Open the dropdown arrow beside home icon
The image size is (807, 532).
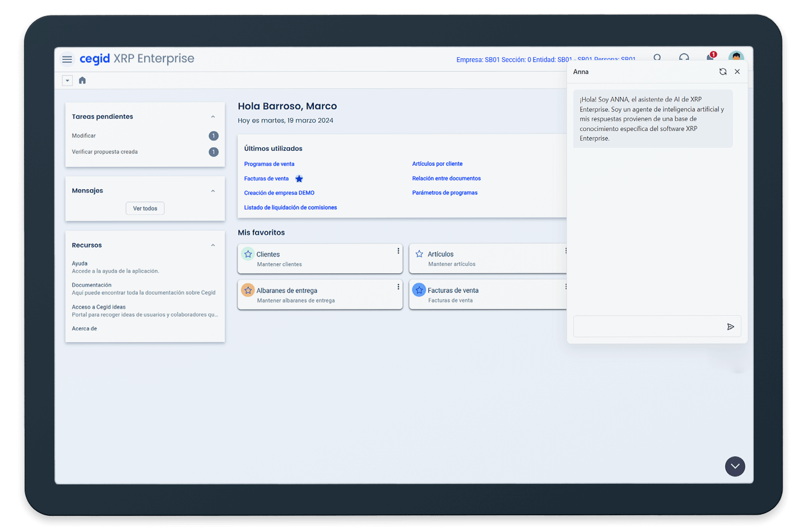[67, 81]
